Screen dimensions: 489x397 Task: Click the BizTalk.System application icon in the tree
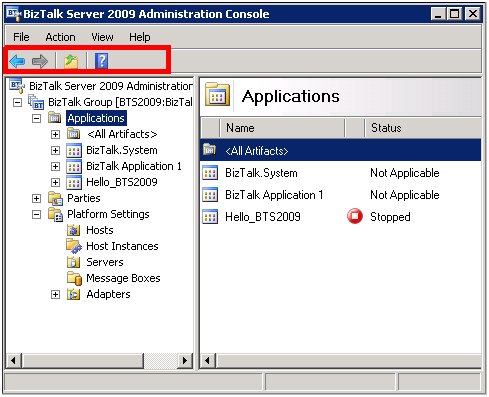click(74, 150)
